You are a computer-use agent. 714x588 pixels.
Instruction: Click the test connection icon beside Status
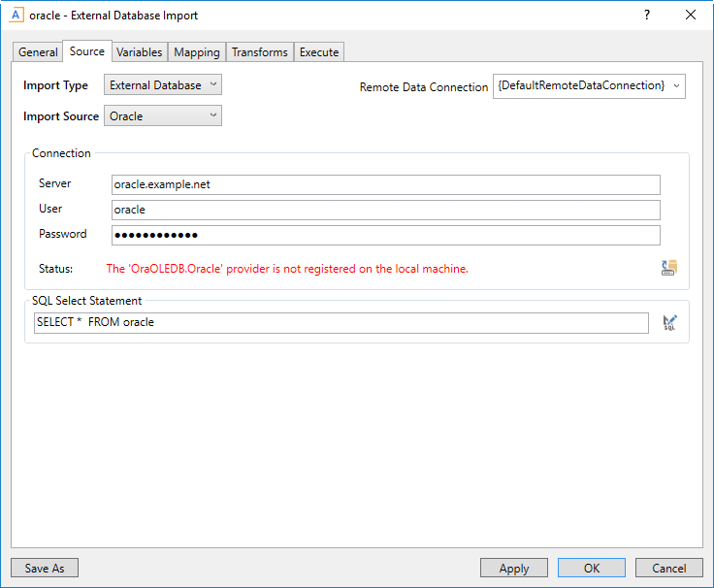click(669, 268)
